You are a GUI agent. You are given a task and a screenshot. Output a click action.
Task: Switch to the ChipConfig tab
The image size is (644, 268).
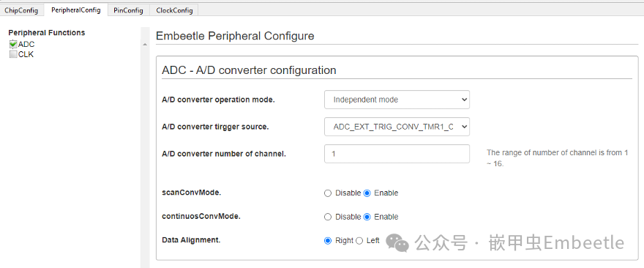(x=21, y=10)
